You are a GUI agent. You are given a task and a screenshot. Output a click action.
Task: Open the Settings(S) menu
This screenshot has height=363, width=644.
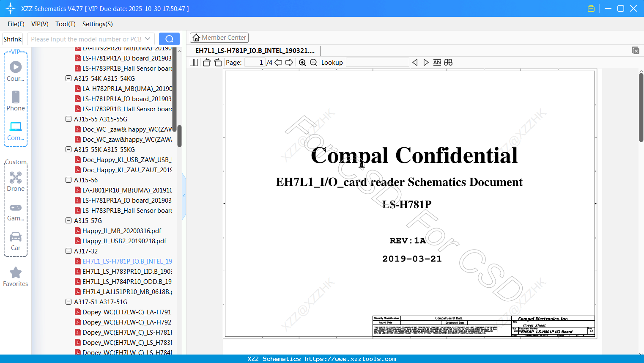point(98,24)
